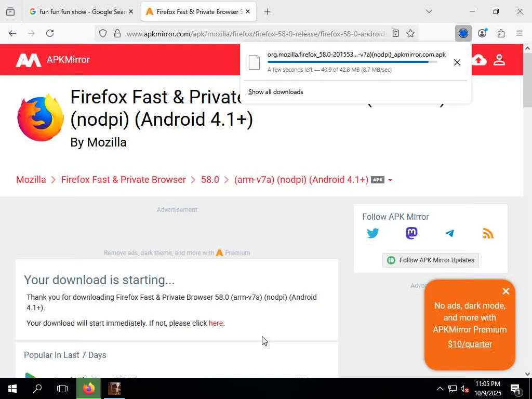
Task: Click the 'Your download is starting...' heading
Action: pos(99,280)
